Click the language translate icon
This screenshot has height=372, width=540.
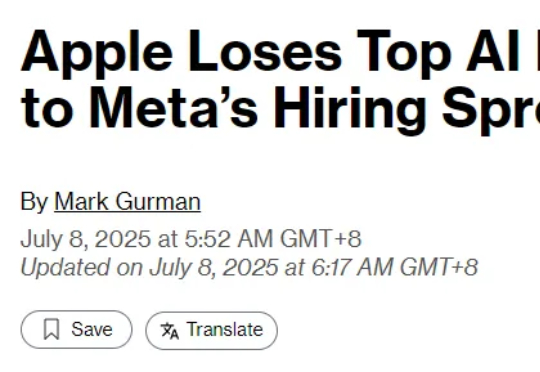(170, 330)
